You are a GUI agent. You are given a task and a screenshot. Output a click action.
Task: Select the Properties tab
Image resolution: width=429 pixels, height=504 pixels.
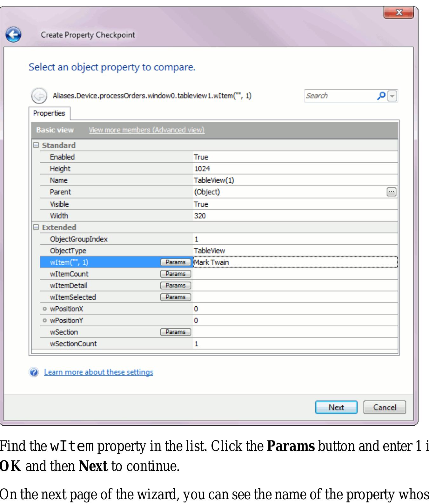pyautogui.click(x=49, y=113)
